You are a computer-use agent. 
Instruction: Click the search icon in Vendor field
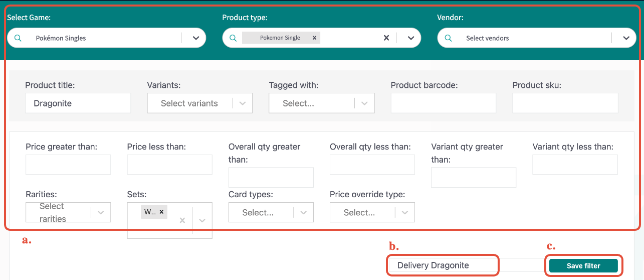(449, 38)
